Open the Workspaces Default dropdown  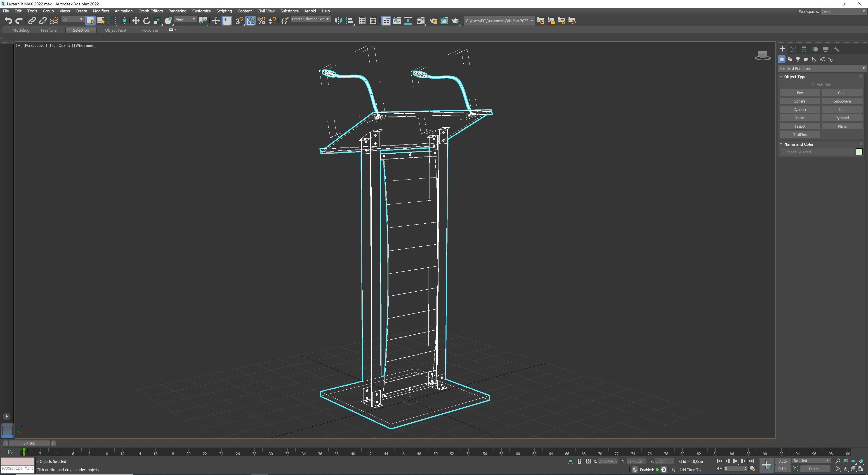(x=842, y=11)
